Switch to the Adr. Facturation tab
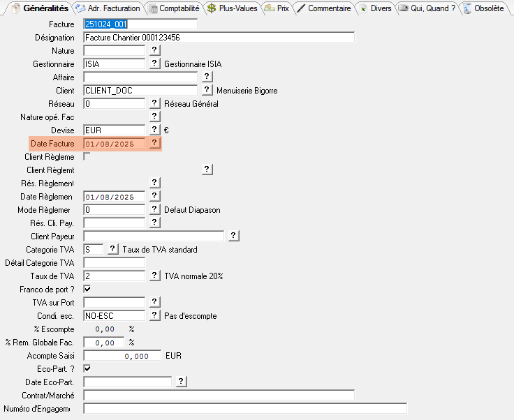Screen dimensions: 514x420 [108, 8]
